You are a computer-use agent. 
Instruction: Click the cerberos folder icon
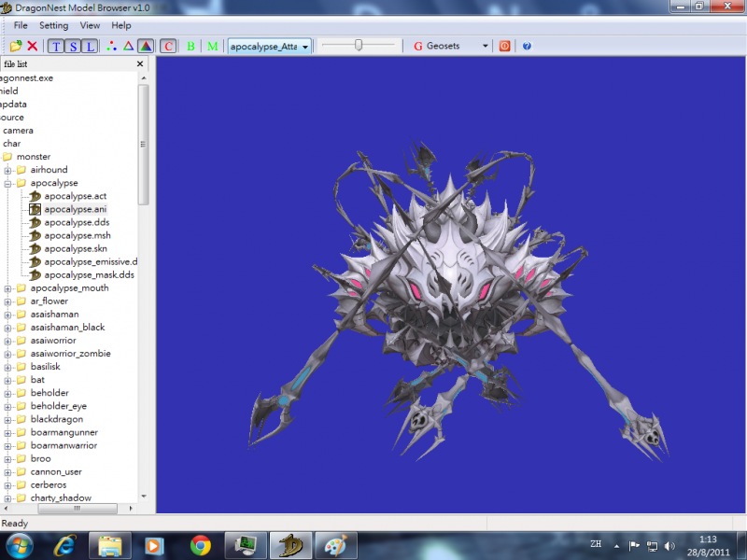(21, 484)
